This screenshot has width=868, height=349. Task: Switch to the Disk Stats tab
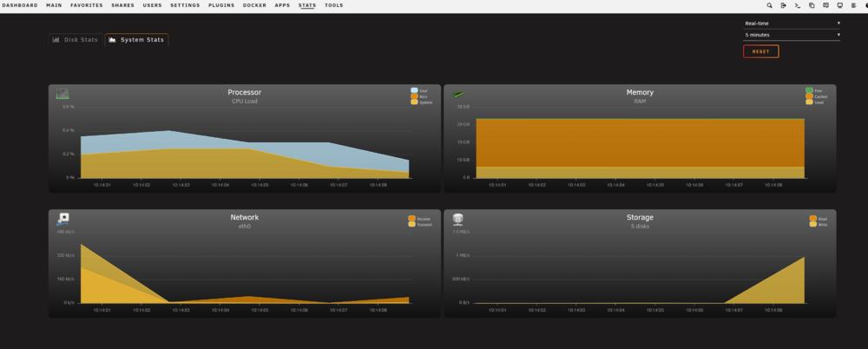click(76, 40)
